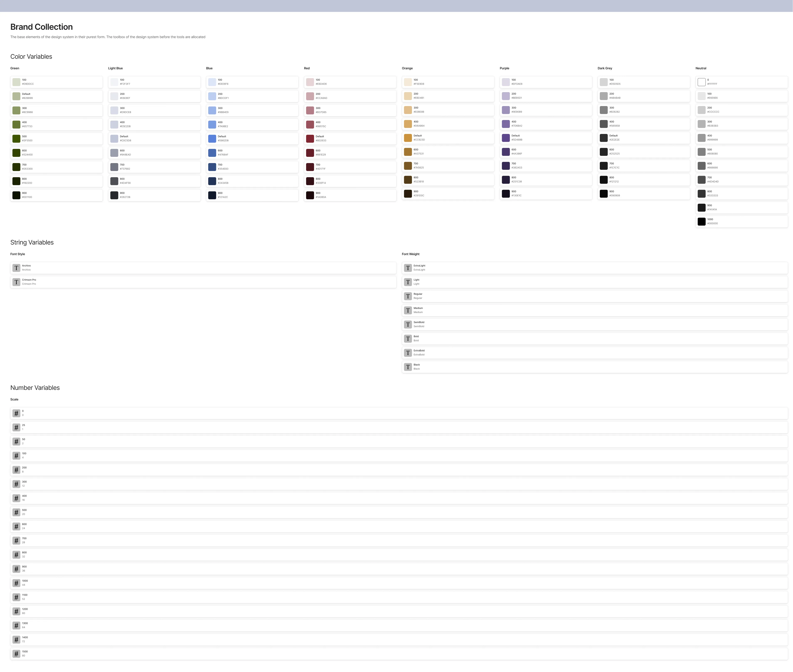The width and height of the screenshot is (793, 672).
Task: Click the Purple 300 swatch #9E90B9
Action: point(506,110)
